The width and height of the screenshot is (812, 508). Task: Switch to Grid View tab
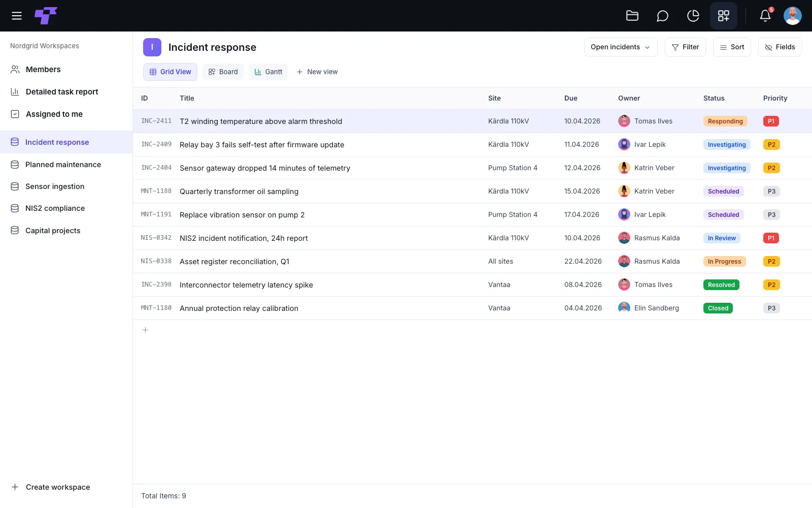point(171,72)
